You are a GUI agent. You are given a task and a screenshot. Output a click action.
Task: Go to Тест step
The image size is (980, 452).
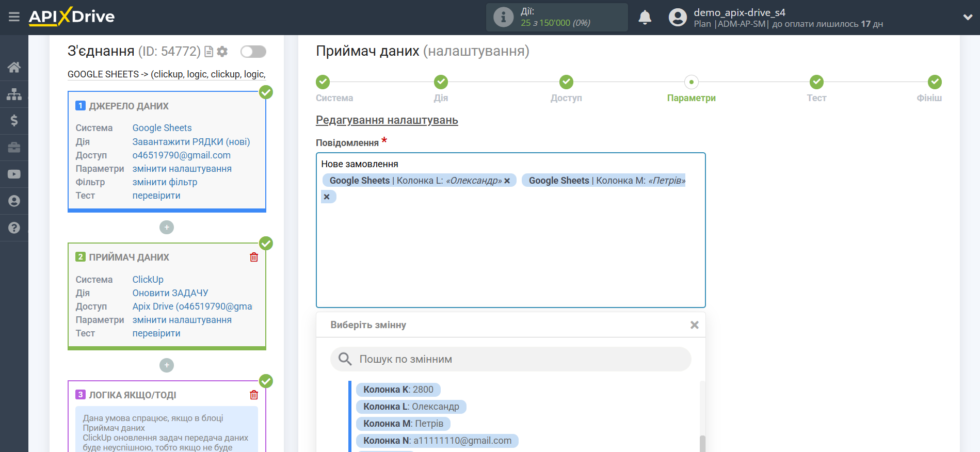816,82
